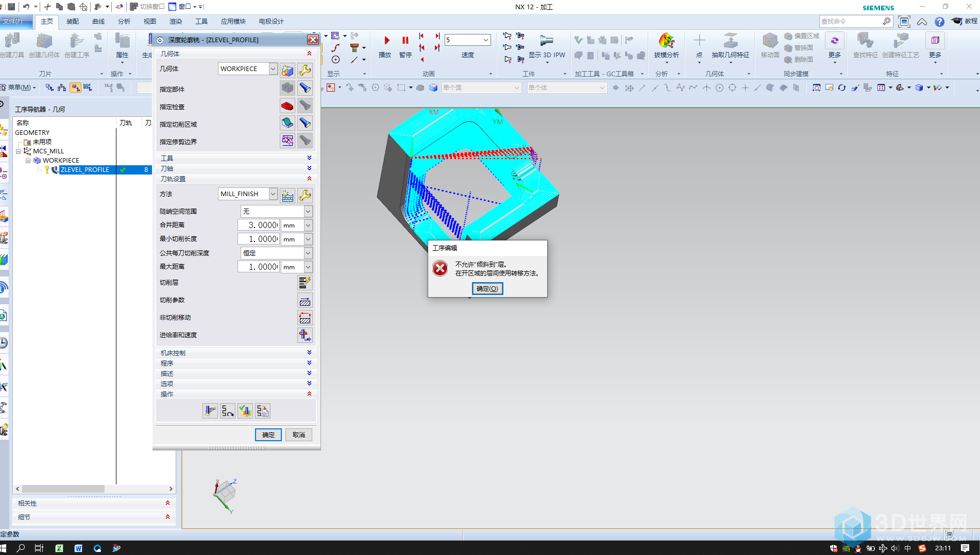Click the Verify tool path icon

(x=245, y=411)
